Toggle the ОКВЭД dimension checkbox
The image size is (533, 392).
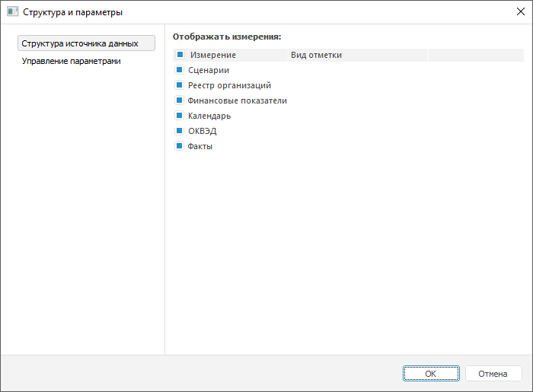[x=180, y=131]
